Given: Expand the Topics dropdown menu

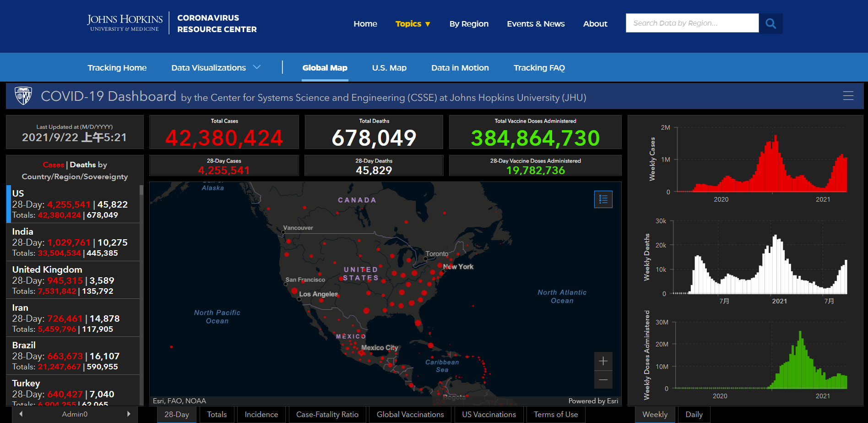Looking at the screenshot, I should point(412,24).
